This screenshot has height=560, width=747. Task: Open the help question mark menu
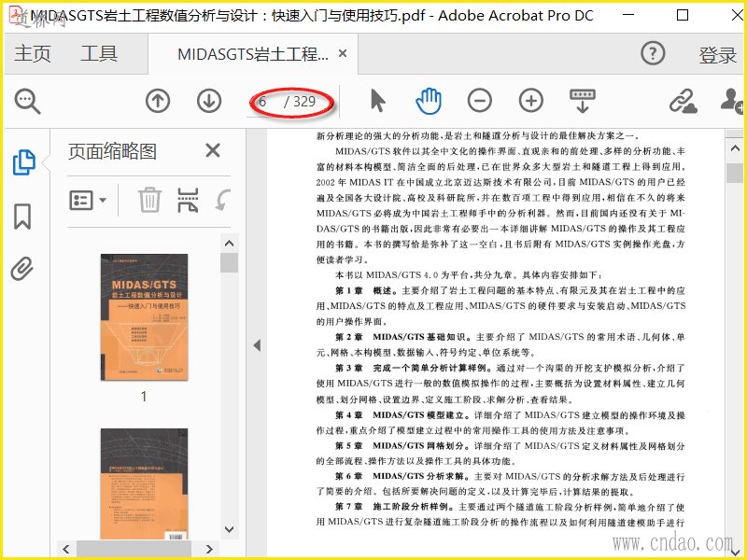pyautogui.click(x=653, y=53)
